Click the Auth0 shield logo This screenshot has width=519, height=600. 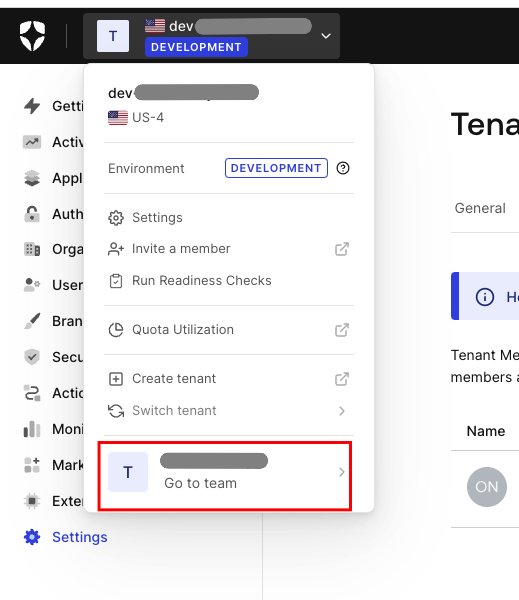pos(32,36)
